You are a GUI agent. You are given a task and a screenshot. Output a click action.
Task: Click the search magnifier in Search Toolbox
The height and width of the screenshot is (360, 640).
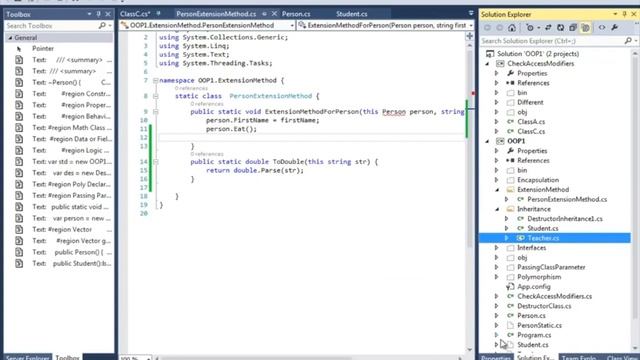click(x=102, y=25)
